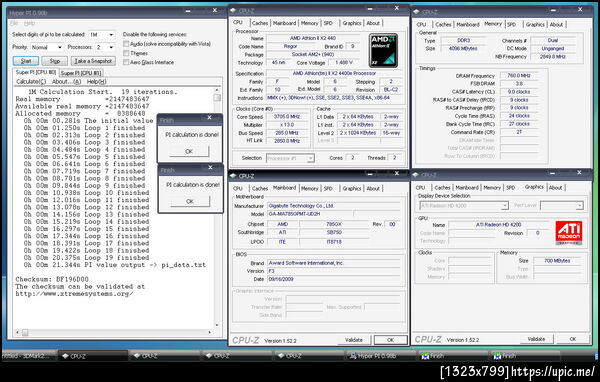Select the Super PI [CPU #0] tab
Image resolution: width=600 pixels, height=382 pixels.
tap(36, 72)
